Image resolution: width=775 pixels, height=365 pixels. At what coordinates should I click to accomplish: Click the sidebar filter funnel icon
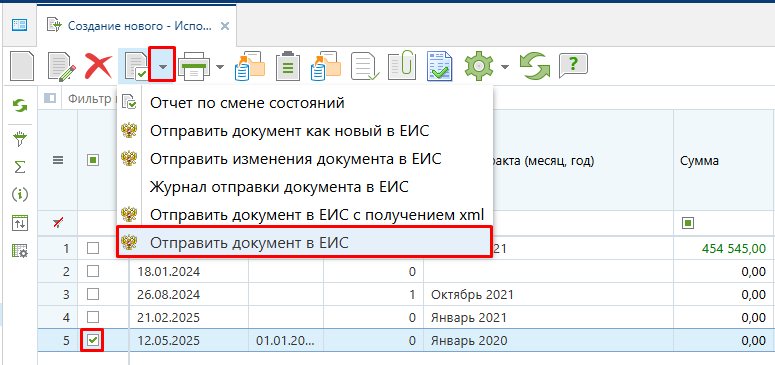point(20,140)
